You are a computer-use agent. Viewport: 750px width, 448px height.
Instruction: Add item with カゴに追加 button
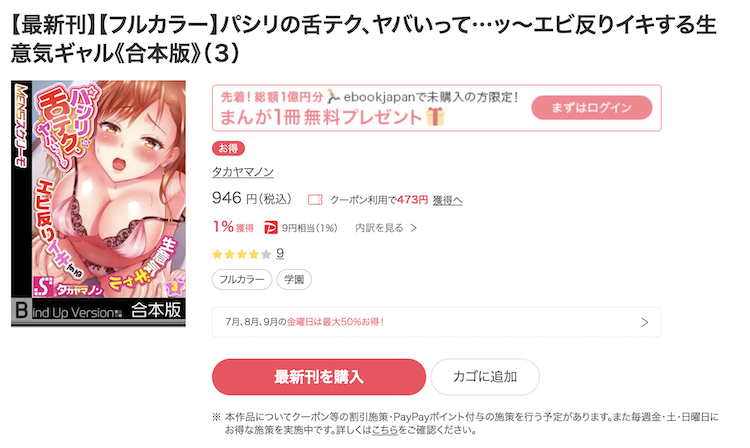coord(485,377)
